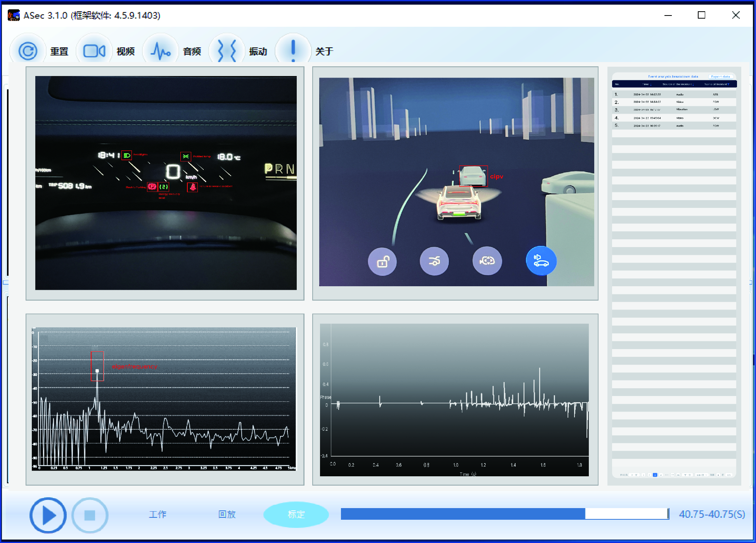Click the ASec application icon in title bar
The width and height of the screenshot is (756, 543).
[x=14, y=16]
